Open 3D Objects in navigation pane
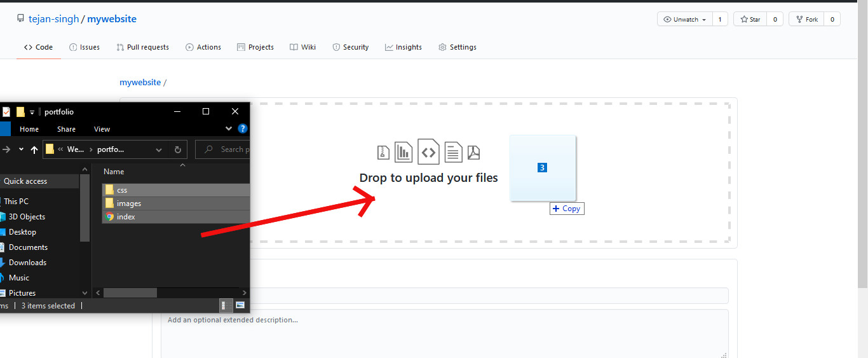Viewport: 868px width, 358px height. click(27, 217)
